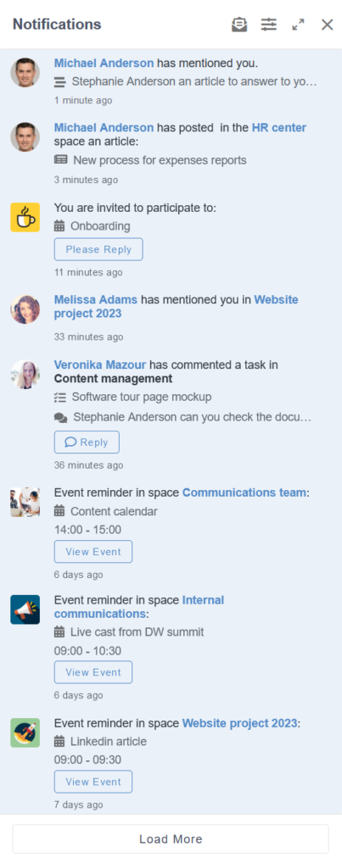Open notification settings sliders icon

coord(269,25)
